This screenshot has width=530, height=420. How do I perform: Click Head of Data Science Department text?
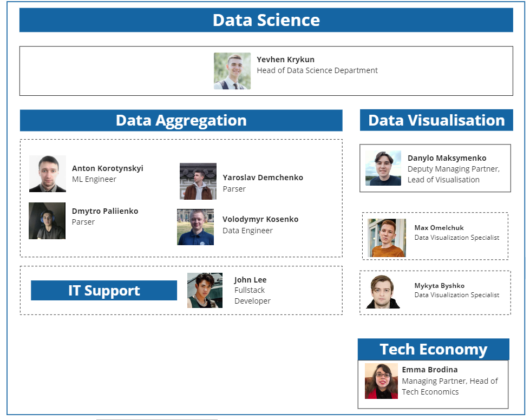(x=317, y=70)
